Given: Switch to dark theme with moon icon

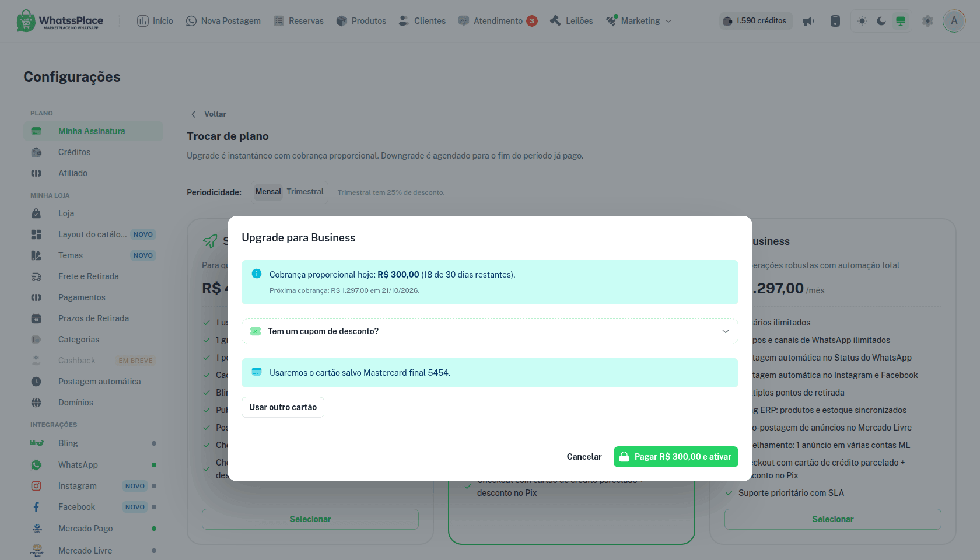Looking at the screenshot, I should click(881, 21).
